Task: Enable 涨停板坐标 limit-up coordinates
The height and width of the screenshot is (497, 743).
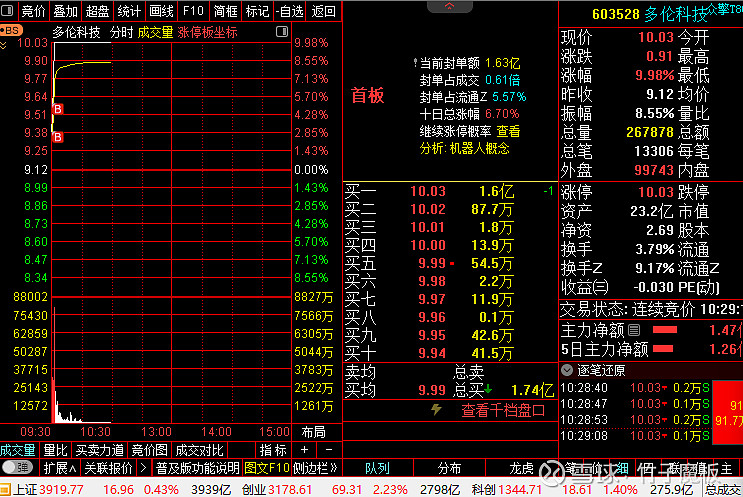Action: click(x=208, y=33)
